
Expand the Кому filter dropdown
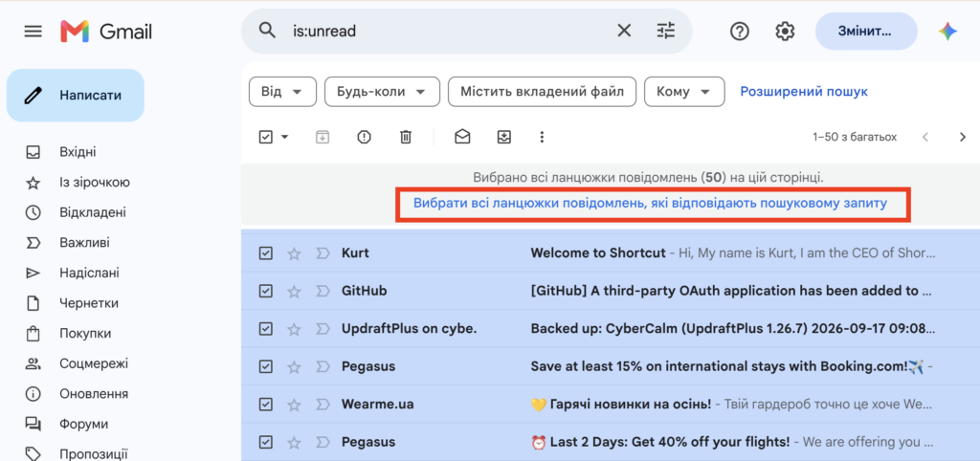pos(684,92)
